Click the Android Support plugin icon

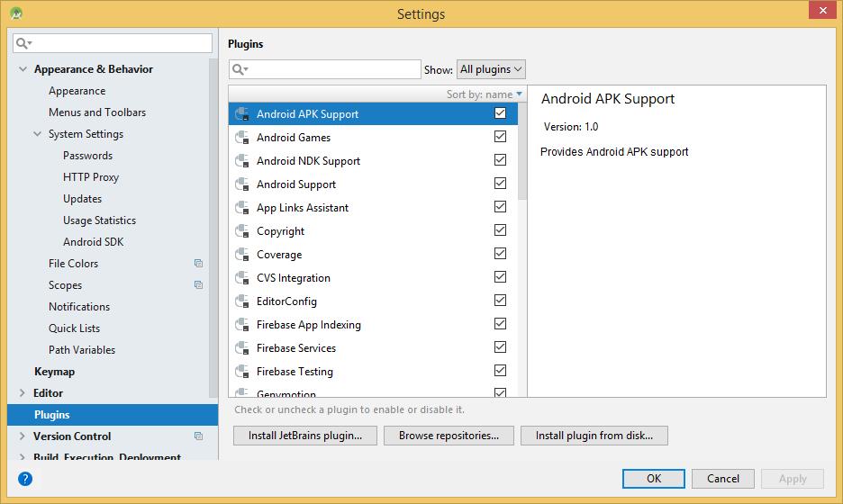coord(242,184)
